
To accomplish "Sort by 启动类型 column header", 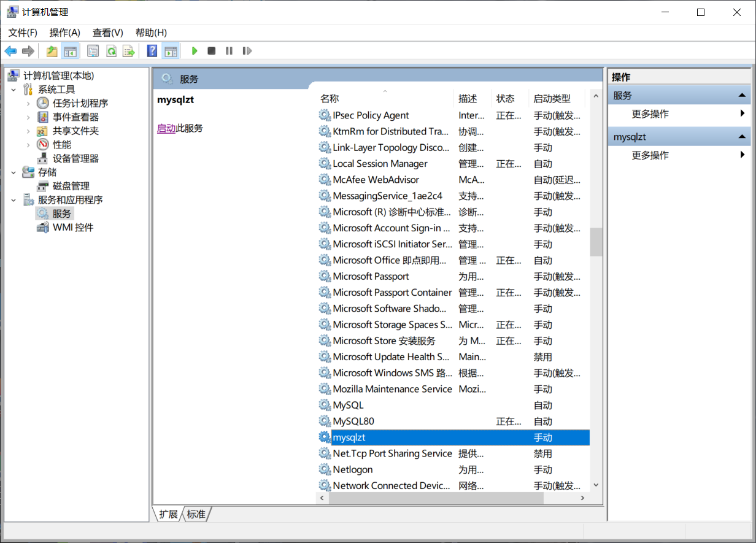I will click(x=557, y=98).
